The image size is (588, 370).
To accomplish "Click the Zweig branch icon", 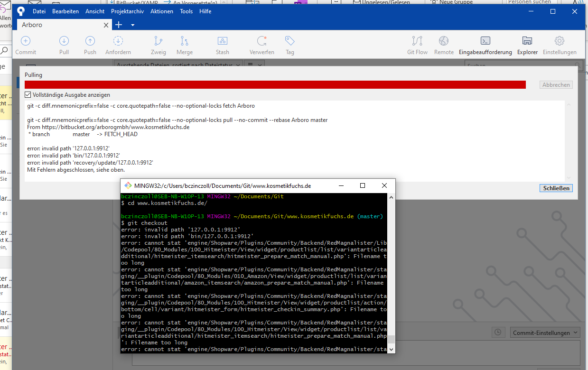I will (159, 41).
